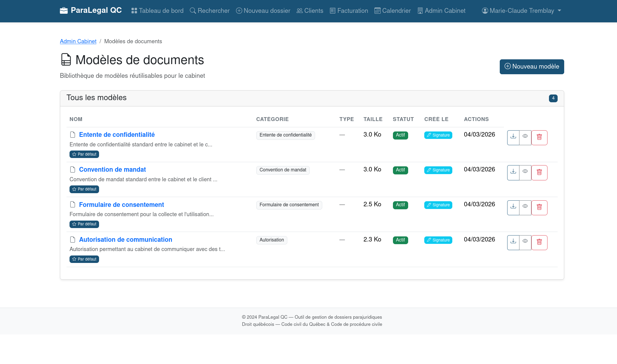The image size is (617, 364).
Task: Preview the Autorisation de communication template
Action: pos(525,242)
